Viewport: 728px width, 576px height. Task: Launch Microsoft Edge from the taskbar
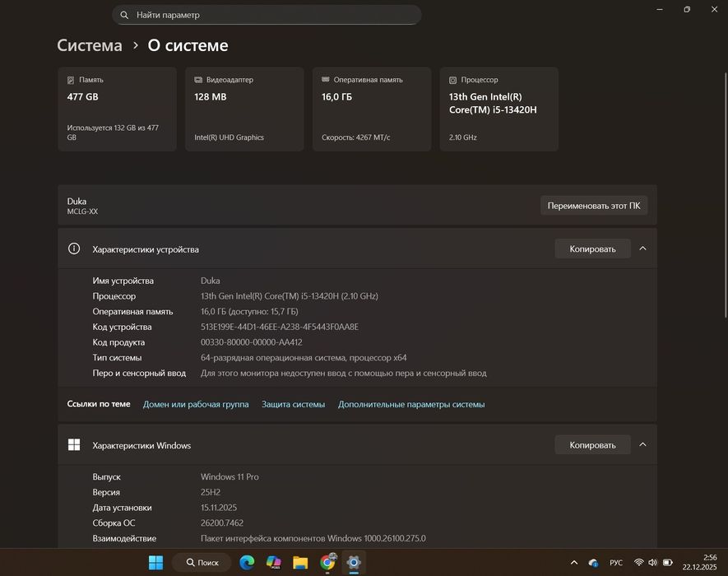coord(247,563)
